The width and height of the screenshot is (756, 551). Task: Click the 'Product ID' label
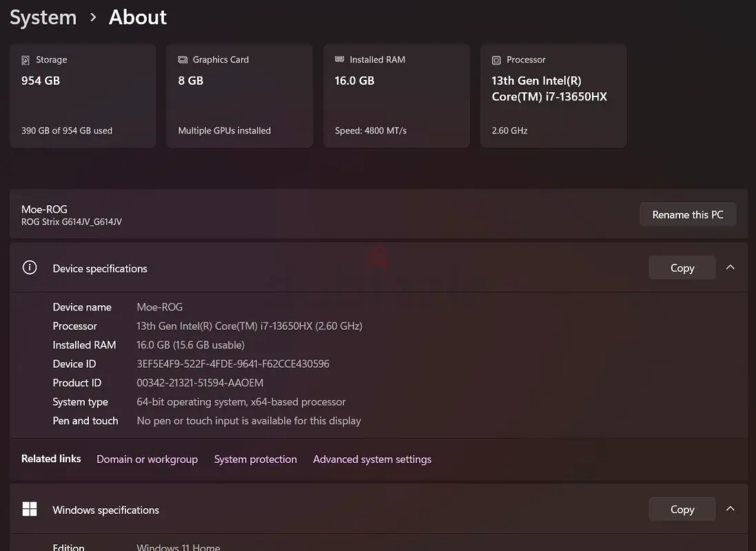(x=77, y=383)
